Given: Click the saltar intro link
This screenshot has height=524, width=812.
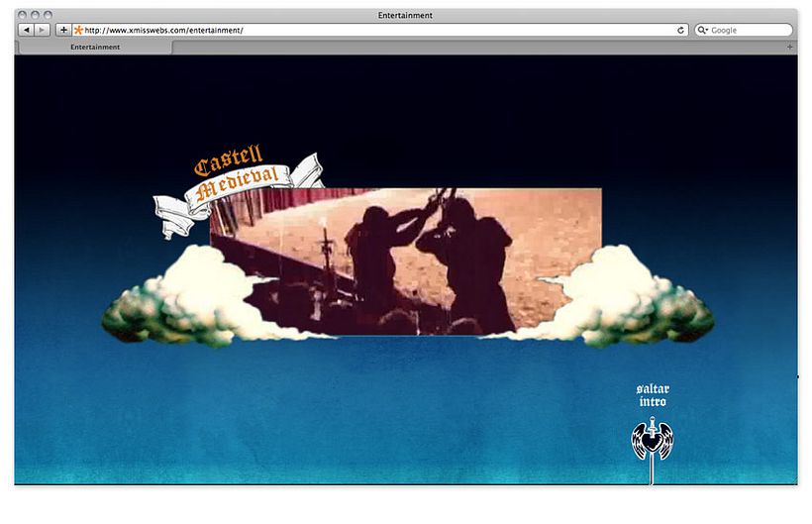Looking at the screenshot, I should click(x=653, y=395).
